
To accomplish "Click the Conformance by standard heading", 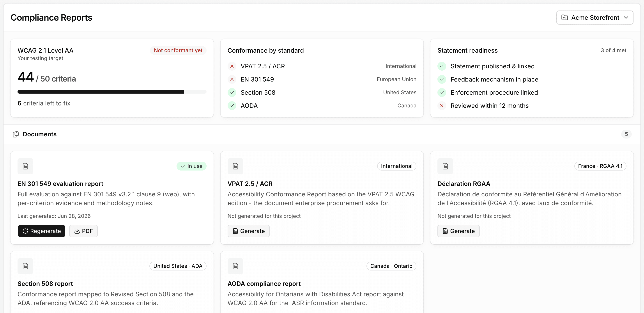I will 265,50.
